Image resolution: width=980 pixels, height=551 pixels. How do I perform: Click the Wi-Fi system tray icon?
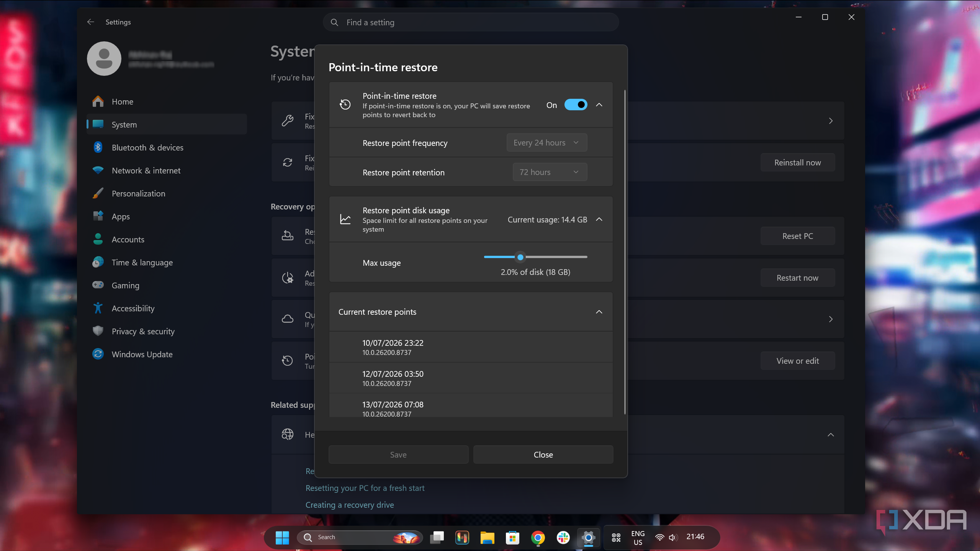click(659, 538)
